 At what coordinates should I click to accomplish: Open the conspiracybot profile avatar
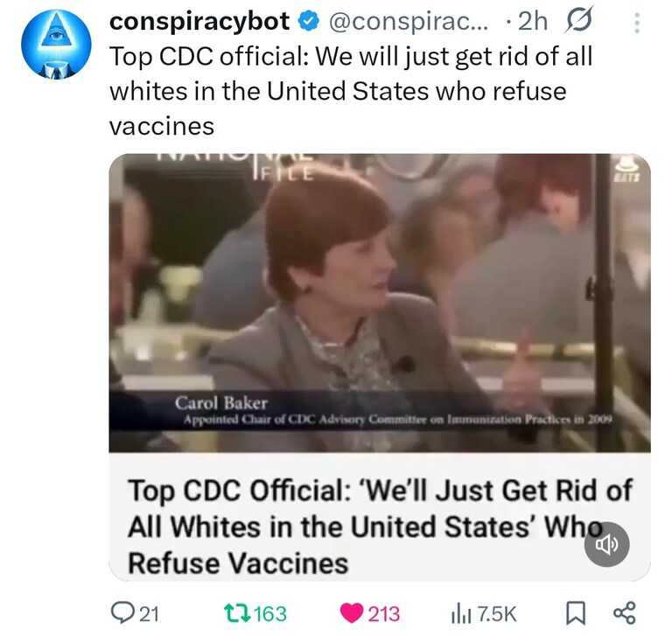coord(56,44)
